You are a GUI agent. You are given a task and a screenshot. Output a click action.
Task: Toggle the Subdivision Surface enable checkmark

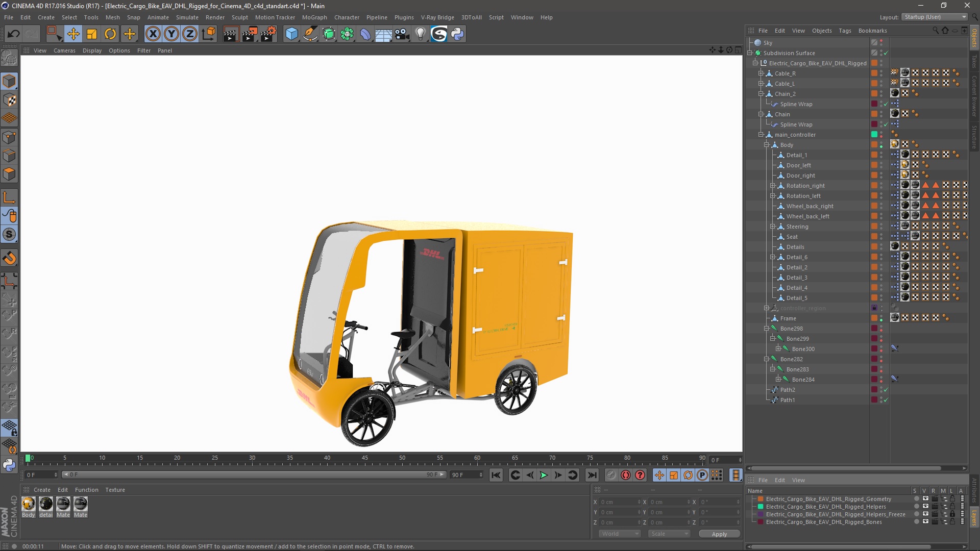[886, 53]
